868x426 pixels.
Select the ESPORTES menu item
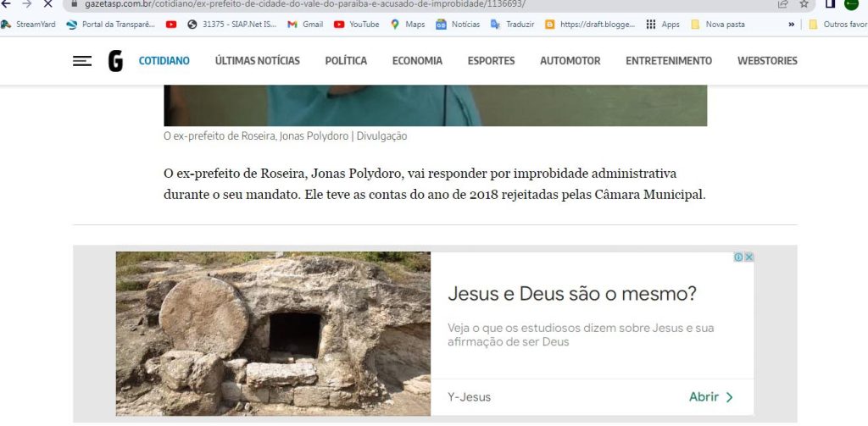coord(491,61)
